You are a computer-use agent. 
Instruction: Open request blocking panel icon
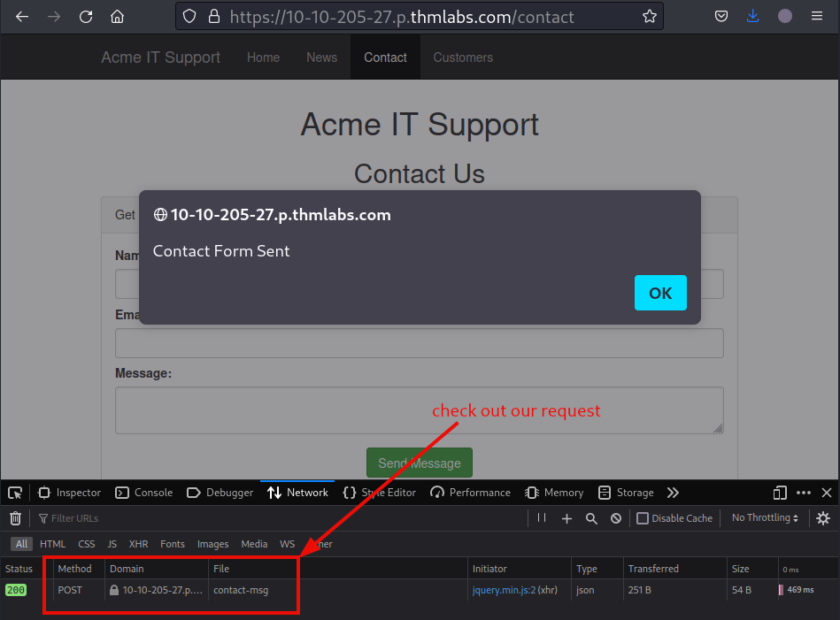coord(616,518)
